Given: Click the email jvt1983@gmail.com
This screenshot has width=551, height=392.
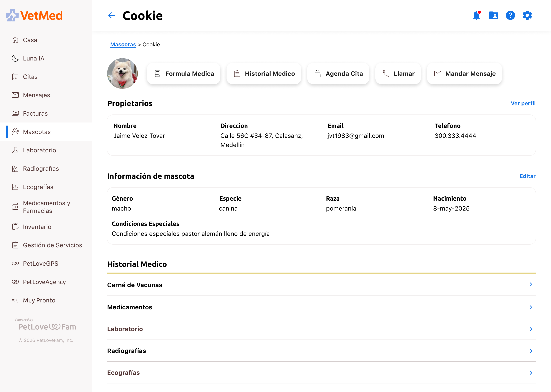Looking at the screenshot, I should tap(356, 136).
